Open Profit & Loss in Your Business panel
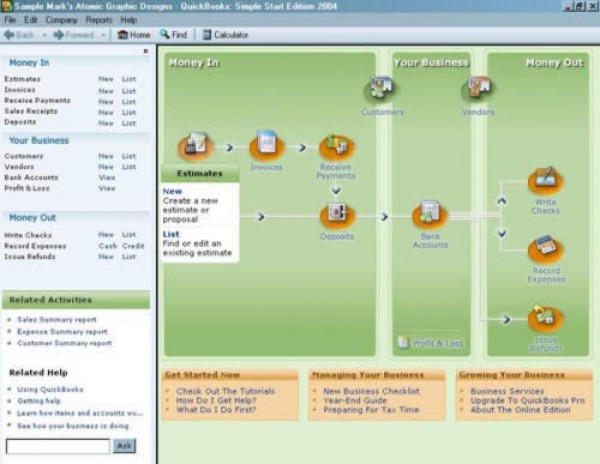Image resolution: width=600 pixels, height=464 pixels. (430, 343)
